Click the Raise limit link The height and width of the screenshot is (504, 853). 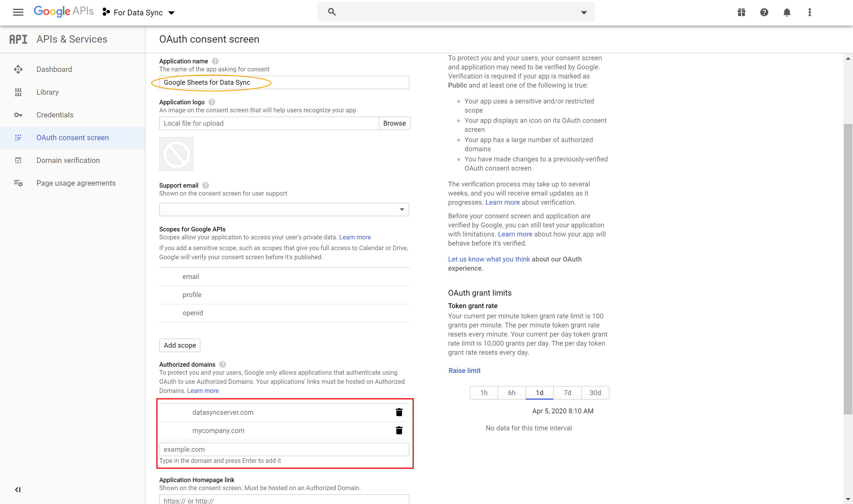click(464, 370)
